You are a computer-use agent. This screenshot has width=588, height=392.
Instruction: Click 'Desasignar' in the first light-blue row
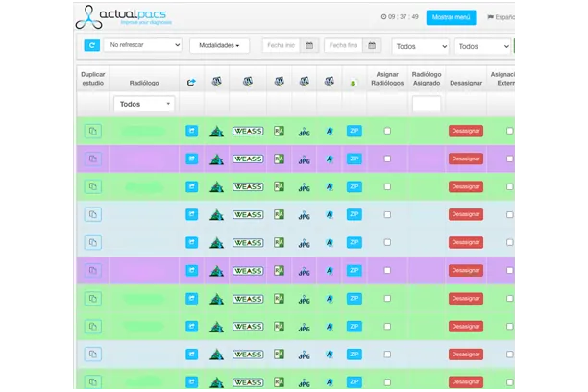point(466,214)
